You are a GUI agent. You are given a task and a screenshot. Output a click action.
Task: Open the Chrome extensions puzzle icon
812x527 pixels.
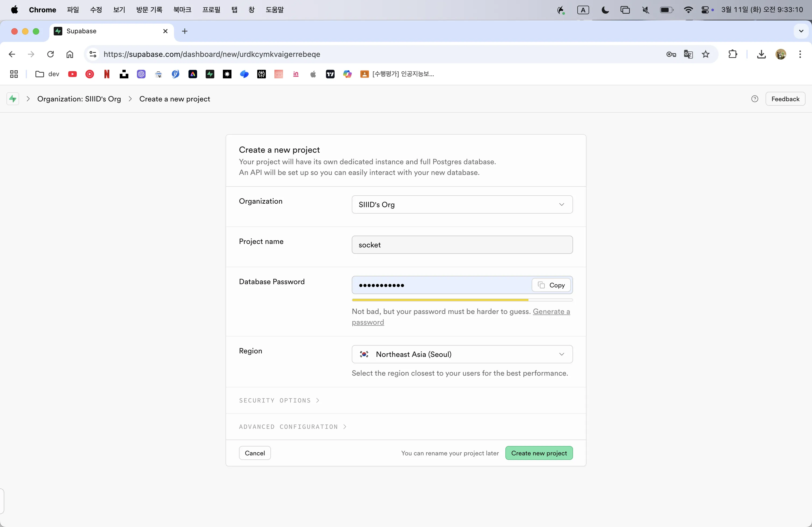point(733,54)
